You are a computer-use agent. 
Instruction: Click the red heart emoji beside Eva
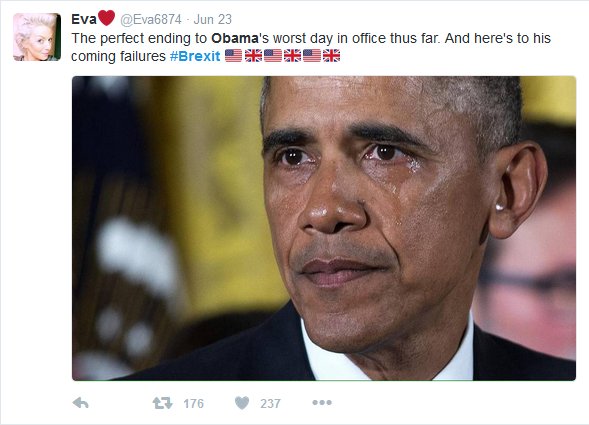[x=106, y=18]
